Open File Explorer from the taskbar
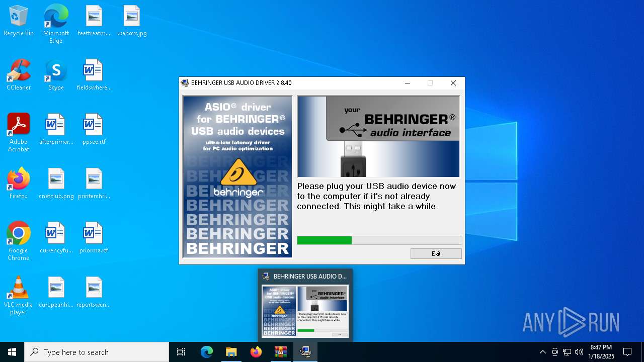Screen dimensions: 644x362 coord(231,352)
